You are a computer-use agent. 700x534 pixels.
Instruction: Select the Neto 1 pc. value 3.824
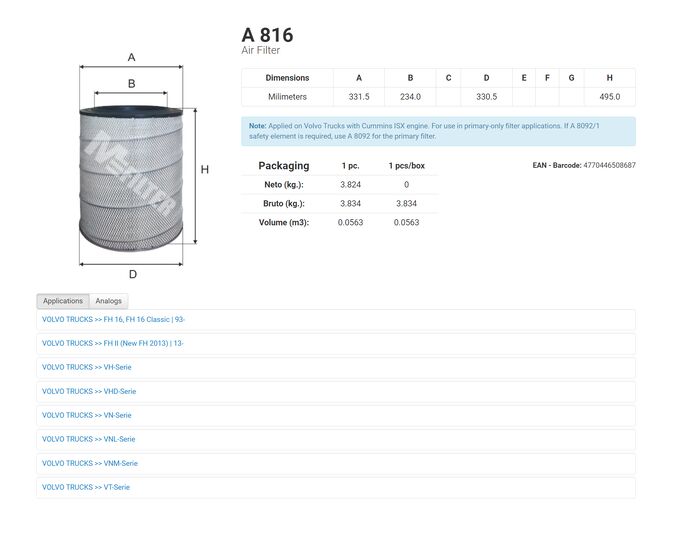[x=350, y=185]
